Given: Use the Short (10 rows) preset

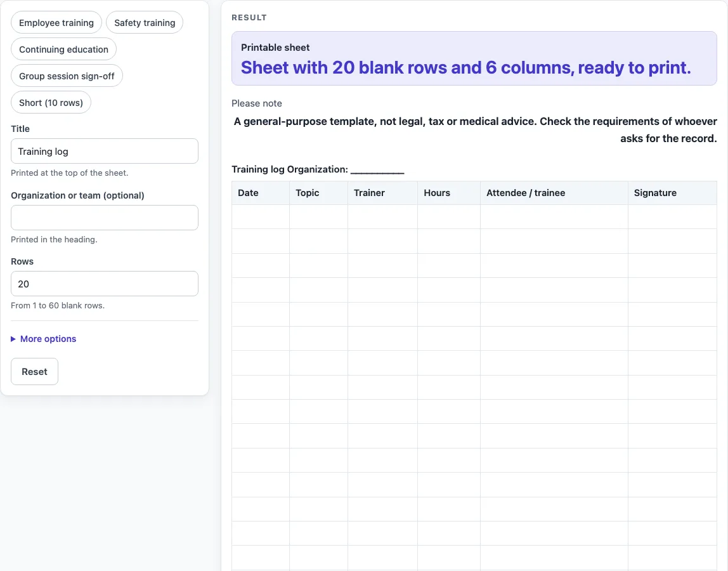Looking at the screenshot, I should coord(51,103).
